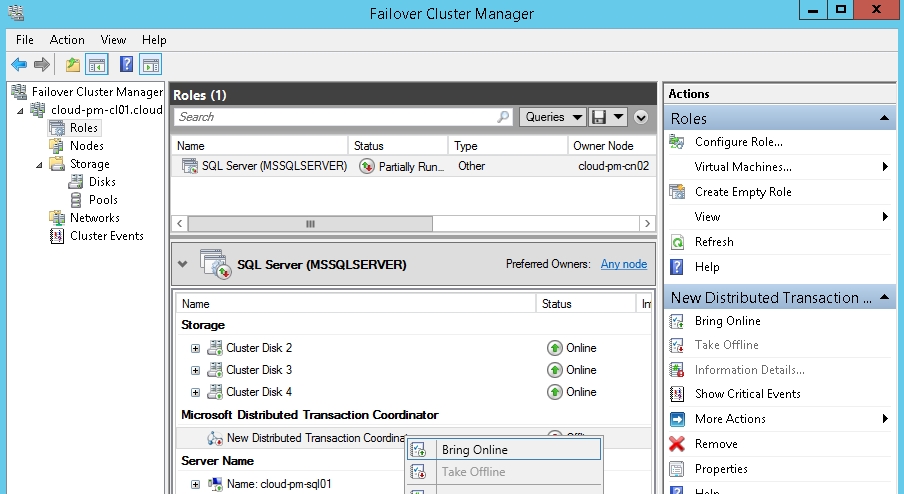Sort roles by Status column header
This screenshot has width=904, height=494.
click(398, 146)
